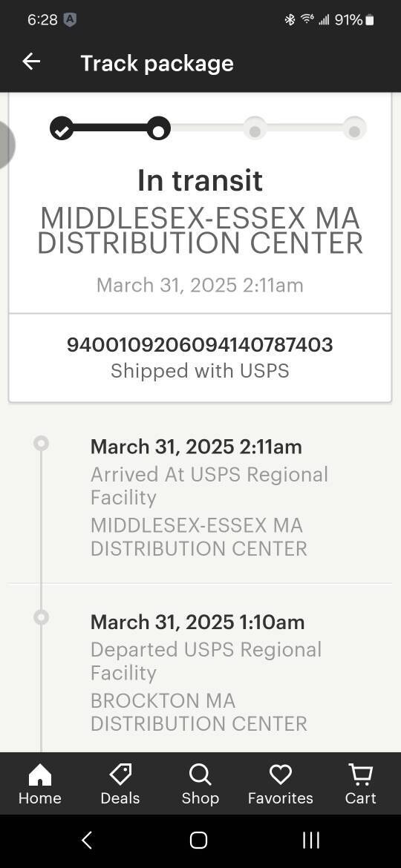The height and width of the screenshot is (868, 401).
Task: Tap the battery status icon
Action: click(x=370, y=21)
